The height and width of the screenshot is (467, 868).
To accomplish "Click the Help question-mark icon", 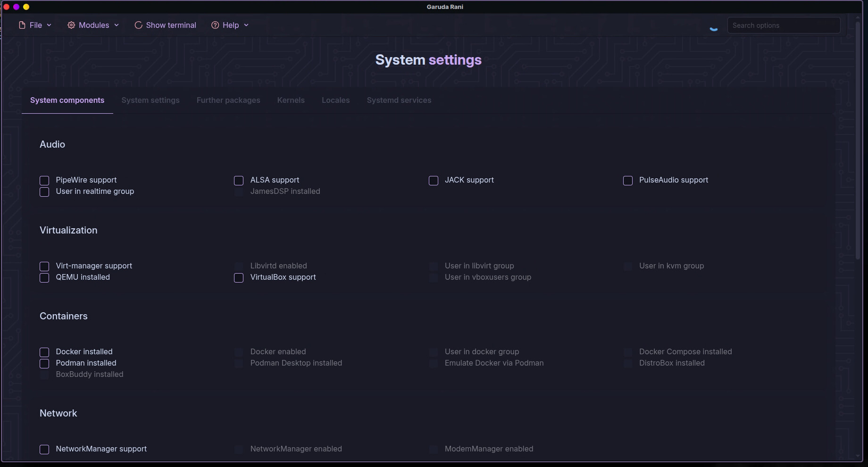I will (x=215, y=25).
